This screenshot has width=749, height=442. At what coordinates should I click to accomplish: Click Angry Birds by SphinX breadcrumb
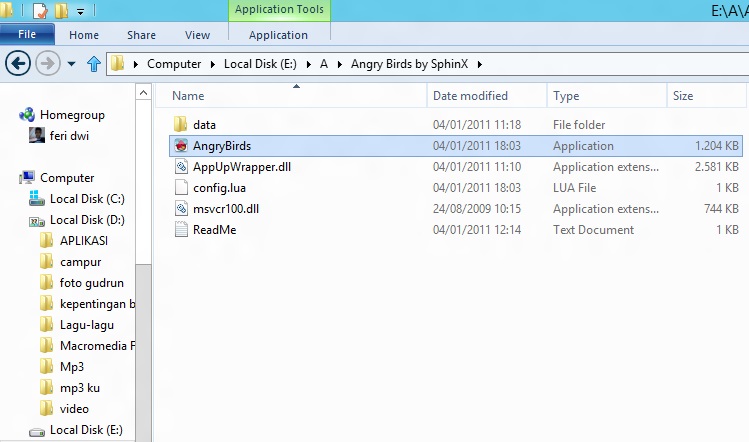[409, 64]
